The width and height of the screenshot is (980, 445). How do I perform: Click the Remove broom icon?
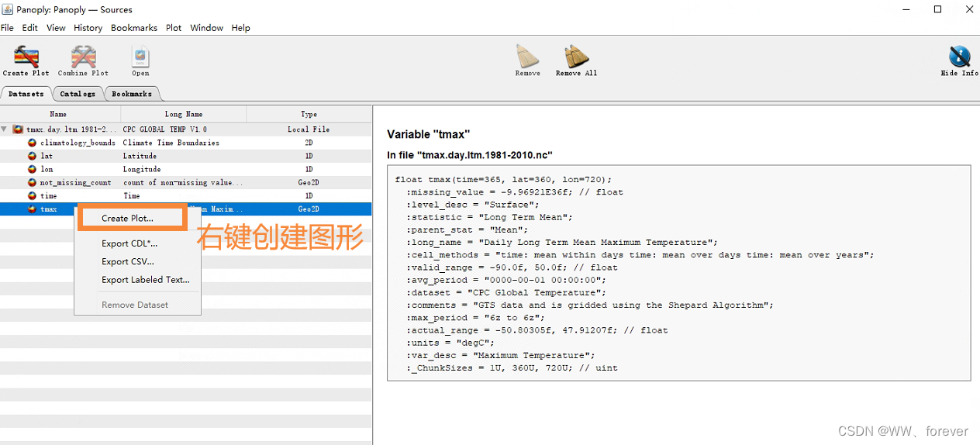point(527,57)
